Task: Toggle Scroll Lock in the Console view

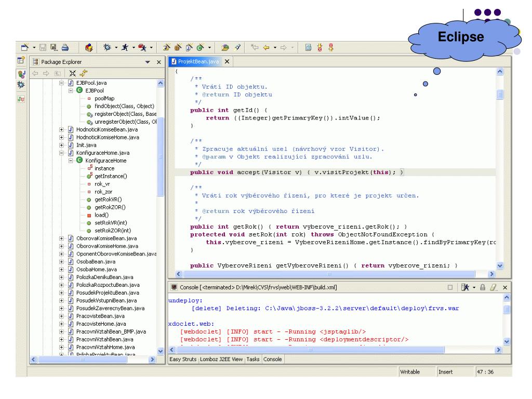Action: [483, 287]
